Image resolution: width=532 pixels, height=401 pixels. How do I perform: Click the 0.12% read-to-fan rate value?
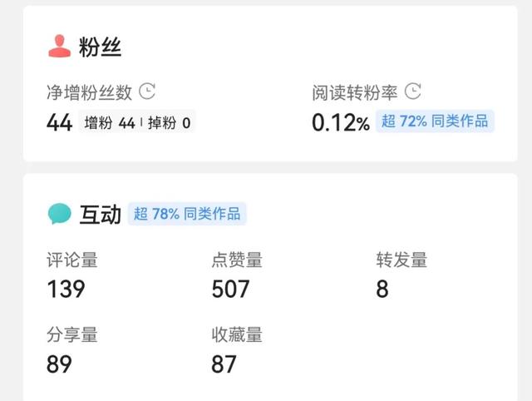click(341, 123)
